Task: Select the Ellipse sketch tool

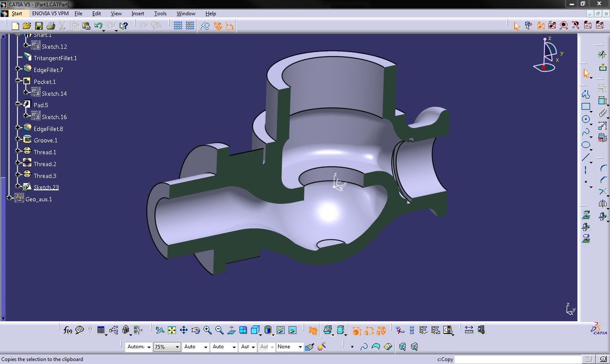Action: [x=586, y=145]
